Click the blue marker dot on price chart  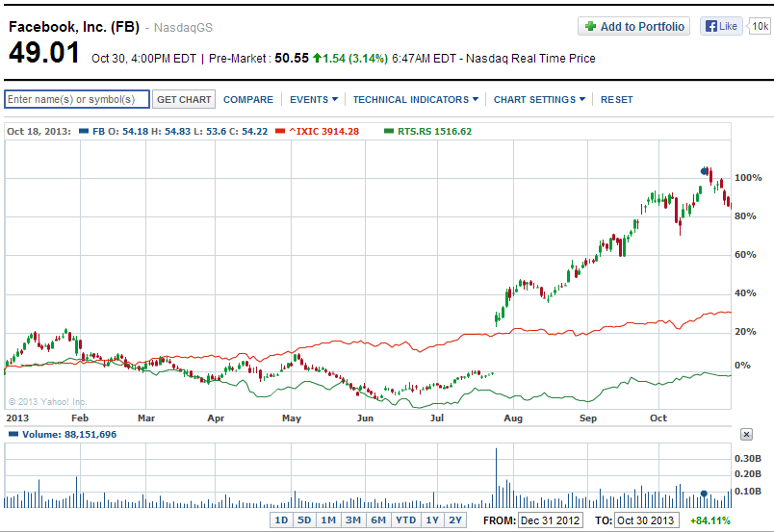(x=704, y=171)
